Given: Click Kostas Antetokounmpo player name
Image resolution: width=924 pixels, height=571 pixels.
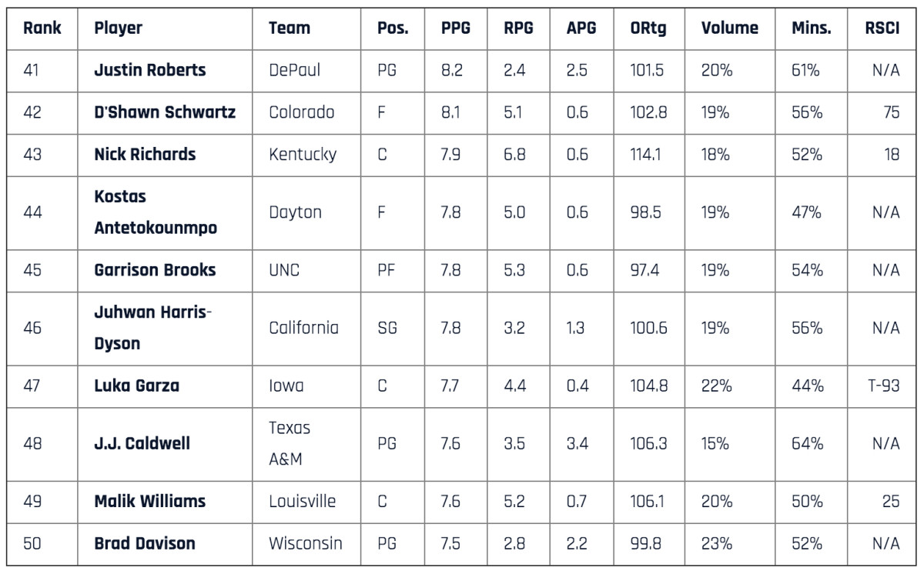Looking at the screenshot, I should coord(155,212).
